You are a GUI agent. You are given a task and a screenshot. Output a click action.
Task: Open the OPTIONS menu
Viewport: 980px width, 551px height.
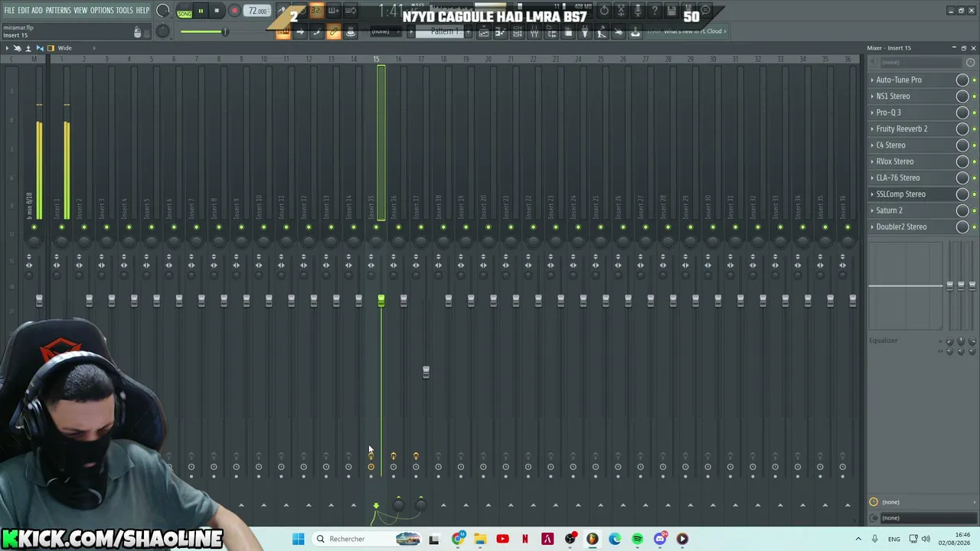point(102,11)
